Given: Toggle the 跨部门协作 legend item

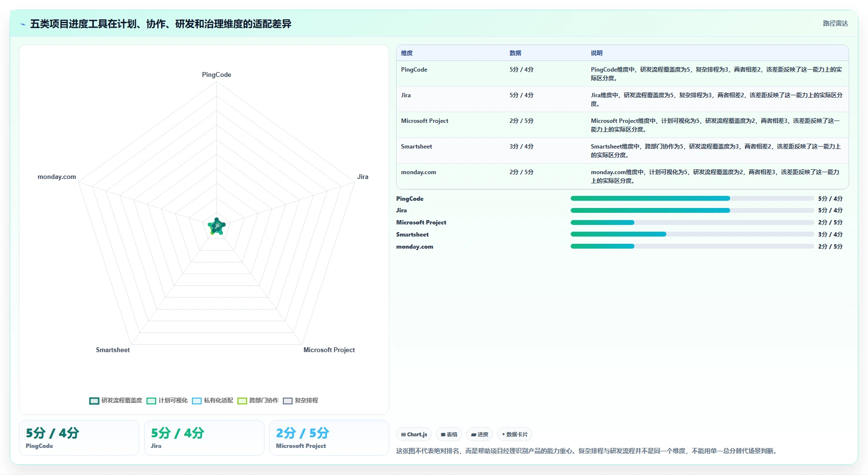Looking at the screenshot, I should [258, 401].
